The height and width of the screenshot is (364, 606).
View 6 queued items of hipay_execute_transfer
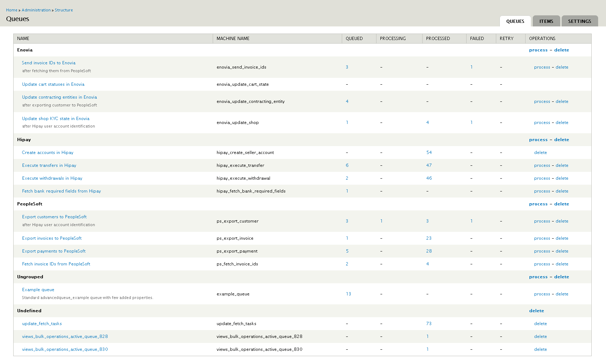click(x=347, y=165)
